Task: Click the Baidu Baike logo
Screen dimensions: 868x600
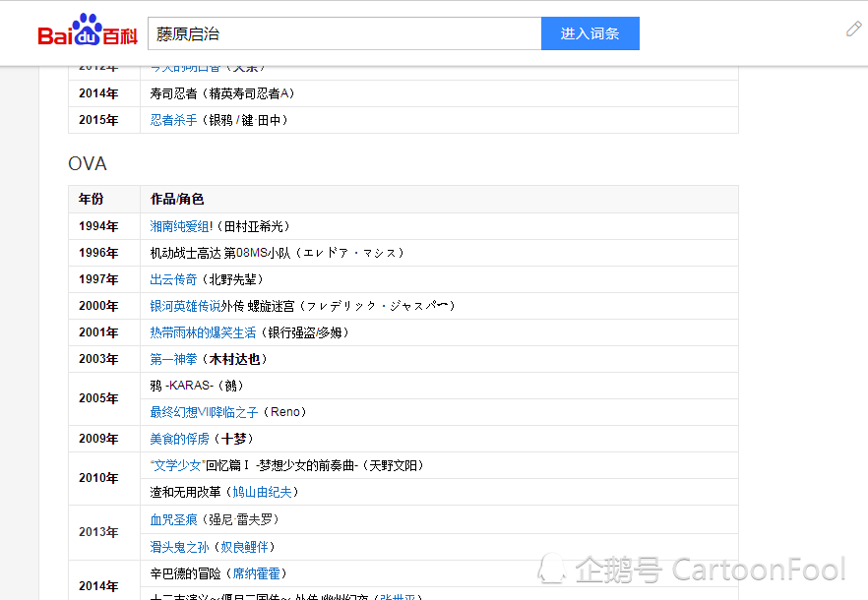Action: pyautogui.click(x=88, y=30)
